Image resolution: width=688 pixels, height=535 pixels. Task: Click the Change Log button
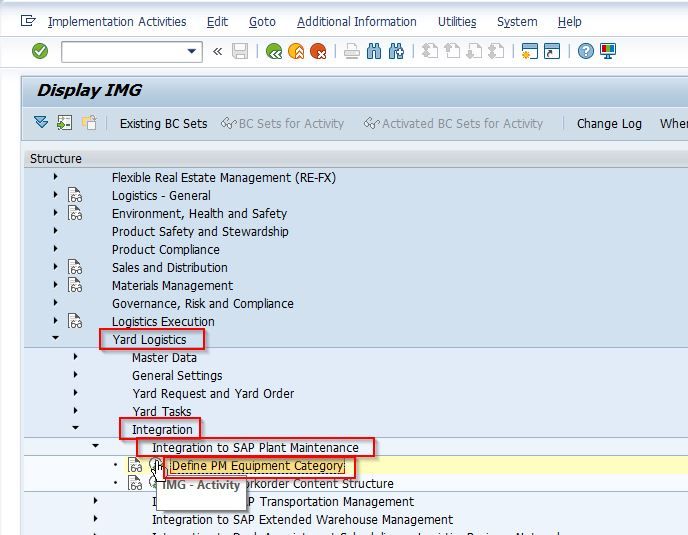pyautogui.click(x=609, y=124)
